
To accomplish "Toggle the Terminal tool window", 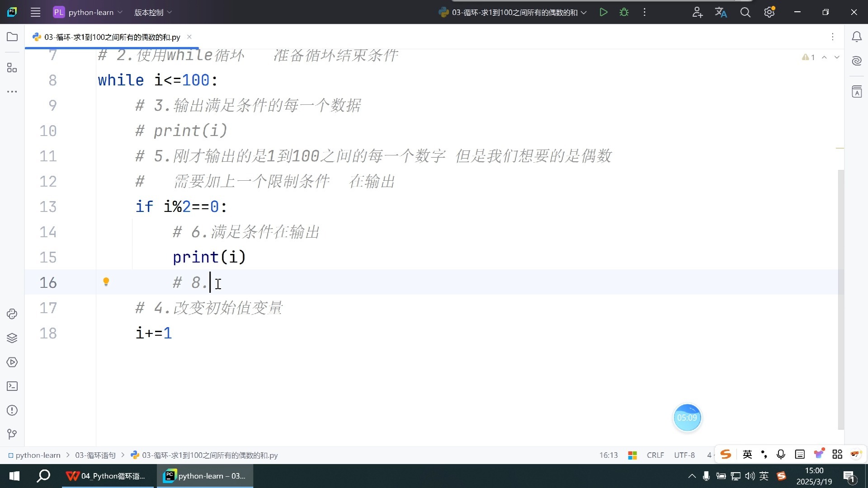I will click(x=11, y=386).
